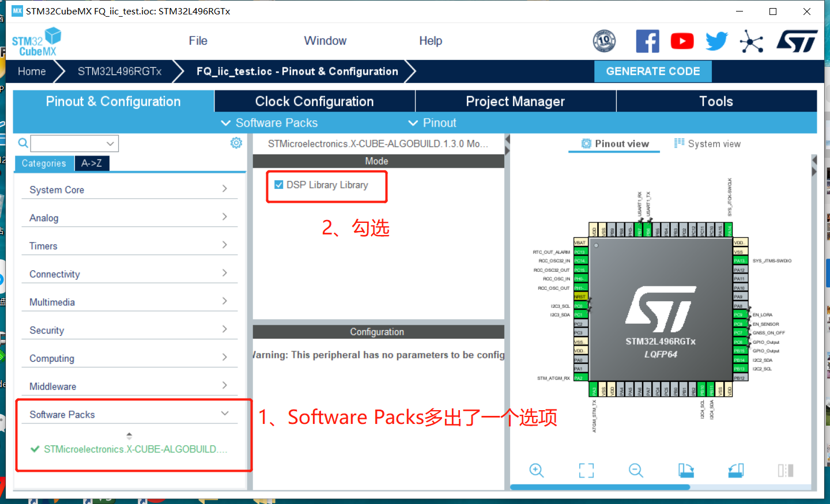Collapse the Software Packs category
Screen dimensions: 830x504
(129, 414)
